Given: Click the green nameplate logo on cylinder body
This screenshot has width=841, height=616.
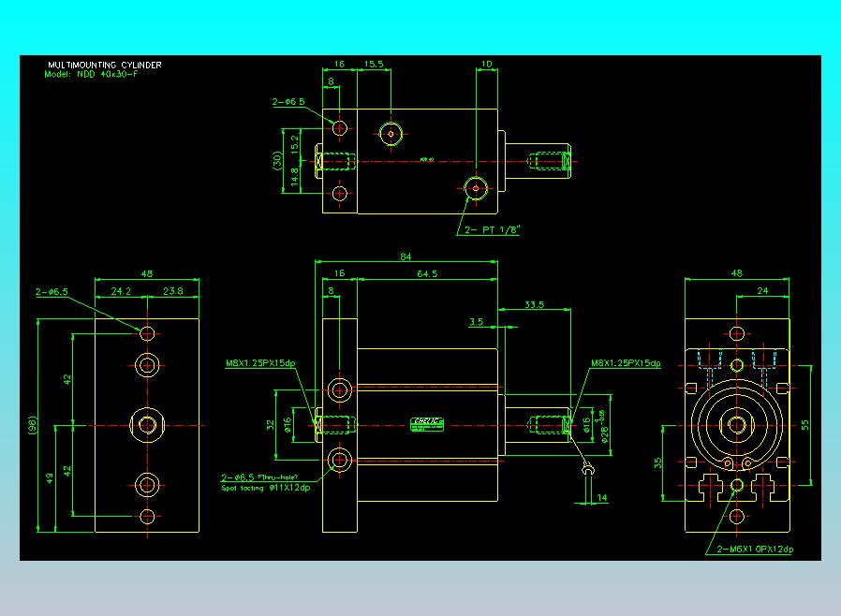Looking at the screenshot, I should [428, 422].
